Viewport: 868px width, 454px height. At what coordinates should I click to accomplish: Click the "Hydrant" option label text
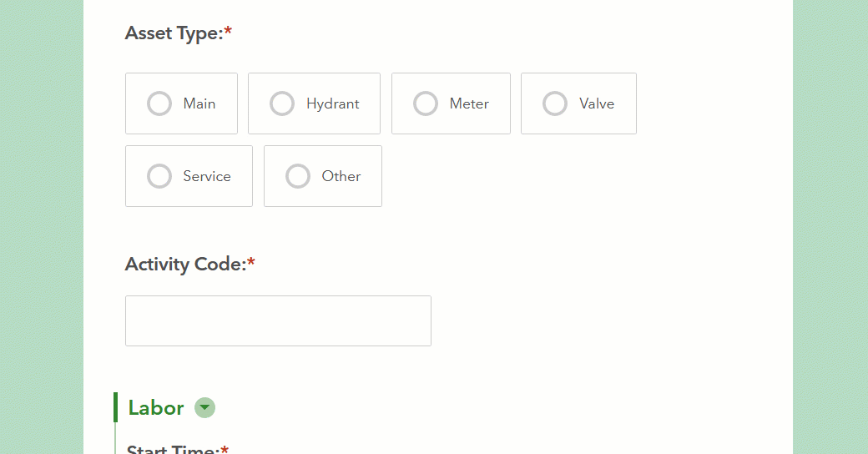(x=332, y=103)
